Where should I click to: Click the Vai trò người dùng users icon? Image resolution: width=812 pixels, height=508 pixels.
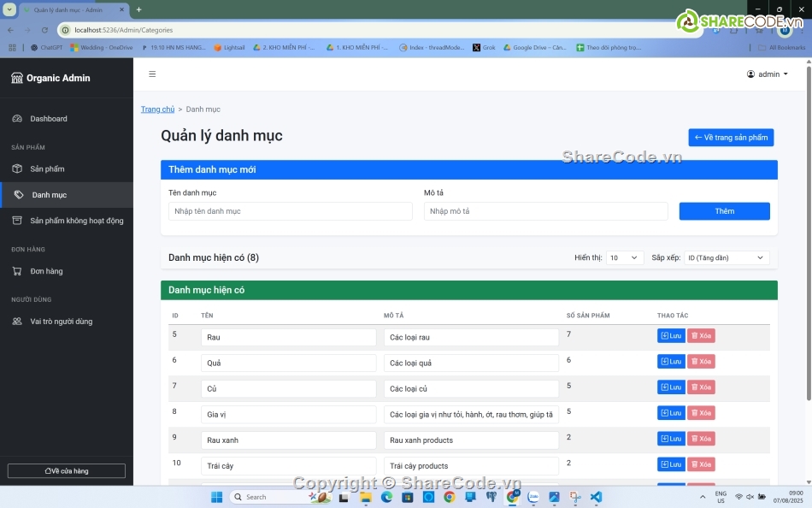17,322
